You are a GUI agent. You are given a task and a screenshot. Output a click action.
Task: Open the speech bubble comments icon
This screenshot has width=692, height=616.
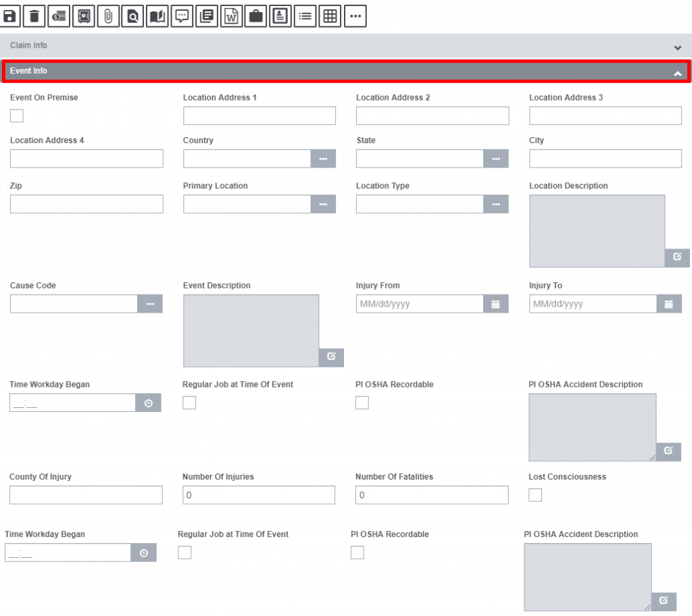tap(182, 16)
